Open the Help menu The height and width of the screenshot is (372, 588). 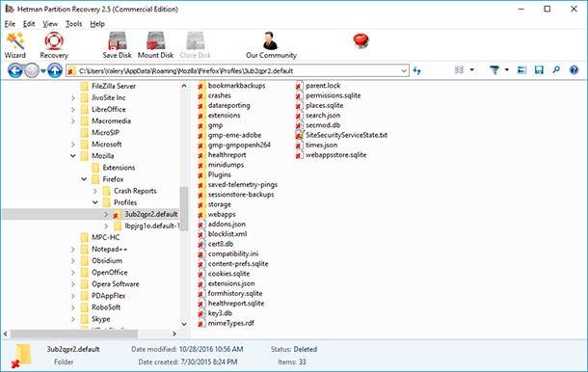coord(97,24)
